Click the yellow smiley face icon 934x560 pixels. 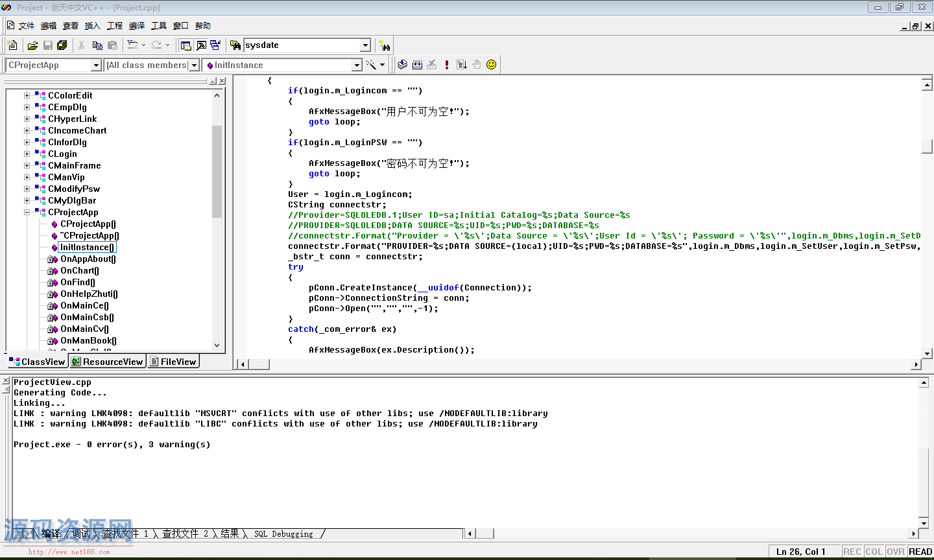click(492, 65)
